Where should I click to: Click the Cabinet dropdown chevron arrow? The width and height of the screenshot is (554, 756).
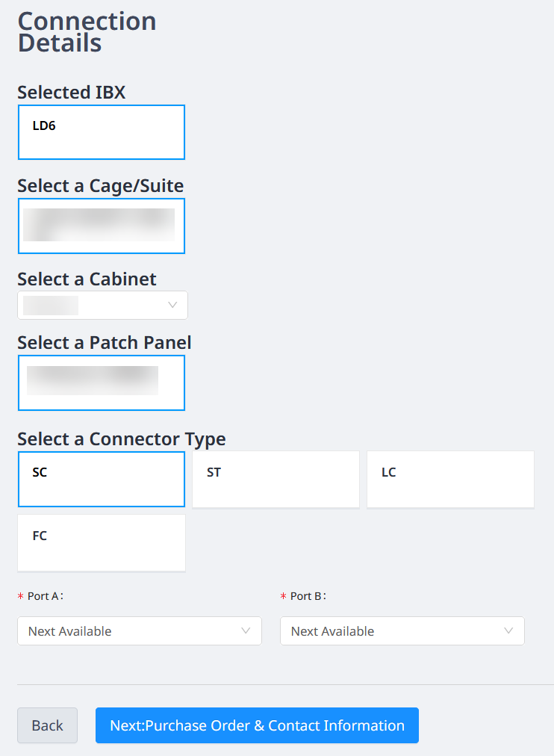click(172, 305)
